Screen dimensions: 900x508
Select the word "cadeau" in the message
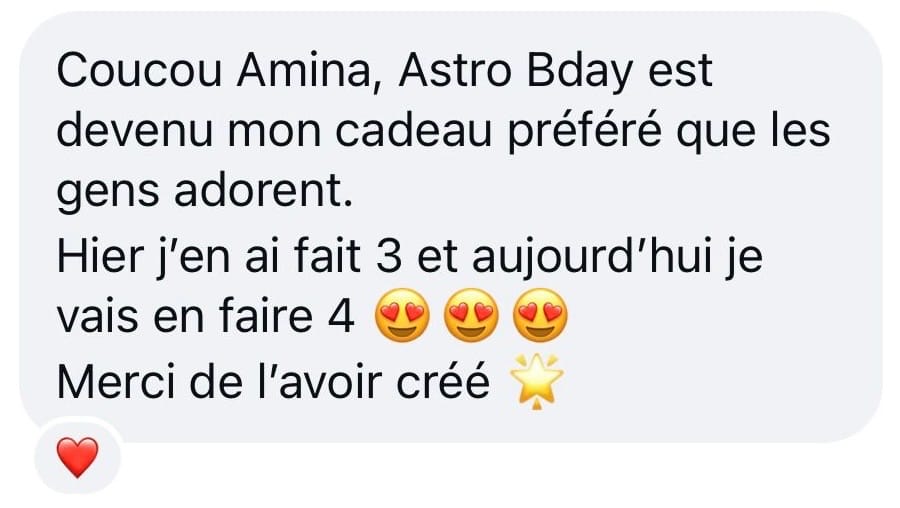coord(414,131)
